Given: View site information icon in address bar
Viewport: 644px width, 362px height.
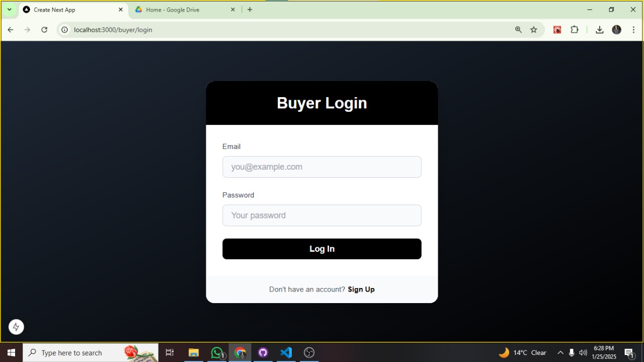Looking at the screenshot, I should [x=64, y=30].
